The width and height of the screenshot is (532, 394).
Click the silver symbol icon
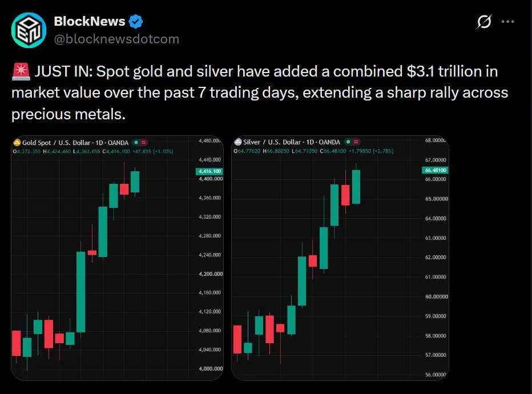click(238, 142)
